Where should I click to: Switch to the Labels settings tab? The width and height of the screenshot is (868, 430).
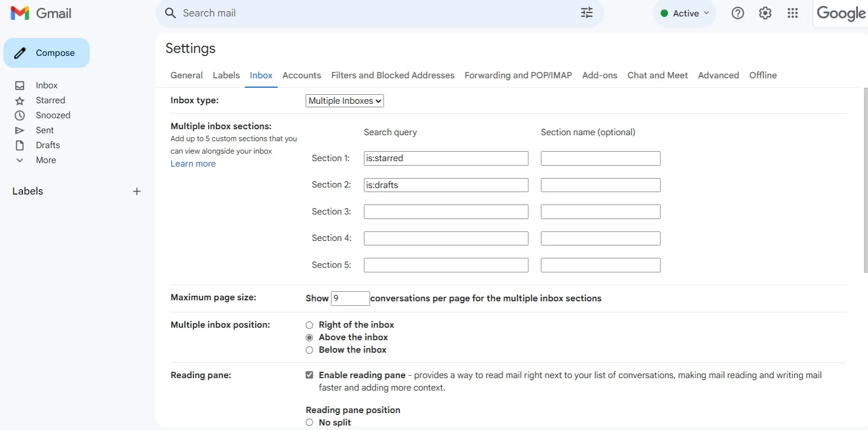[x=226, y=75]
